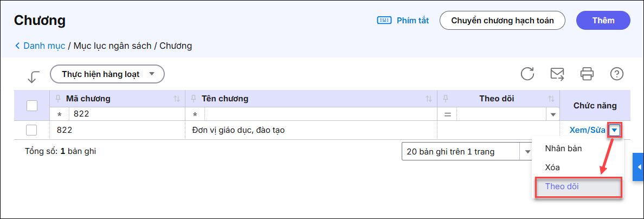Click the pin icon on Tên chương column
The image size is (644, 219).
(194, 99)
